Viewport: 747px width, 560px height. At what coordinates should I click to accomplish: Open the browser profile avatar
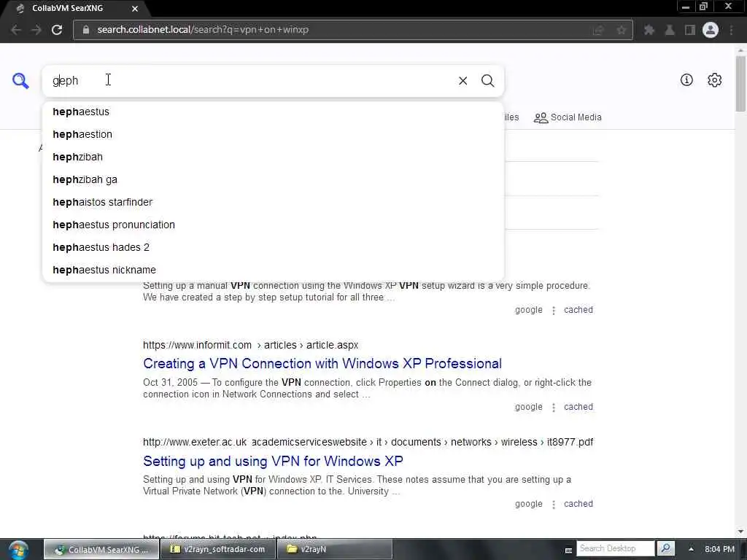711,30
